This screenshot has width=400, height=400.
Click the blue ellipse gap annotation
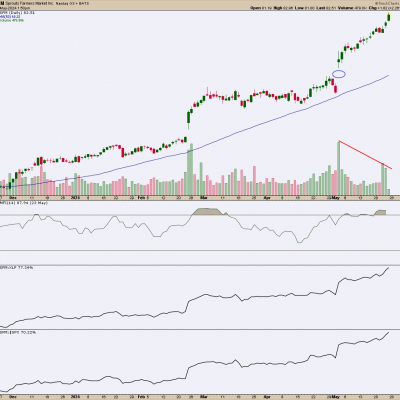pyautogui.click(x=339, y=74)
